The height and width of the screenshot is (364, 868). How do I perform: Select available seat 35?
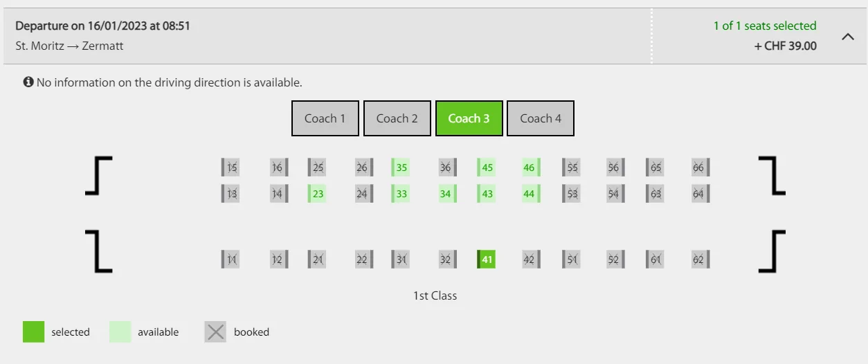(400, 167)
